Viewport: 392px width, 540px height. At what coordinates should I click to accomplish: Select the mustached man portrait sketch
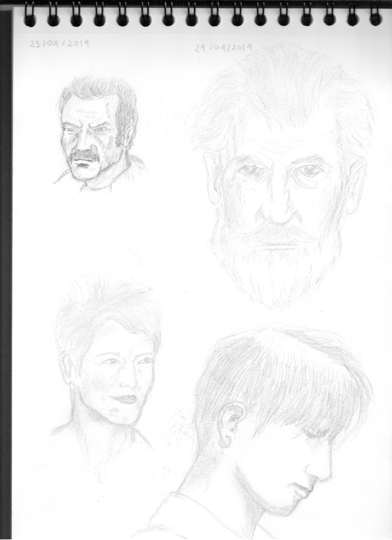[101, 133]
